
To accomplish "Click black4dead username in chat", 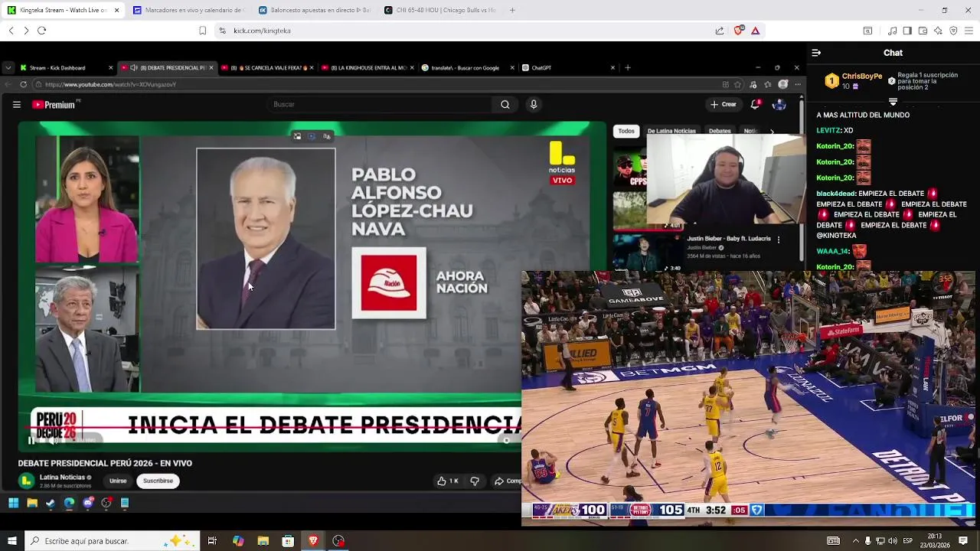I will 836,194.
